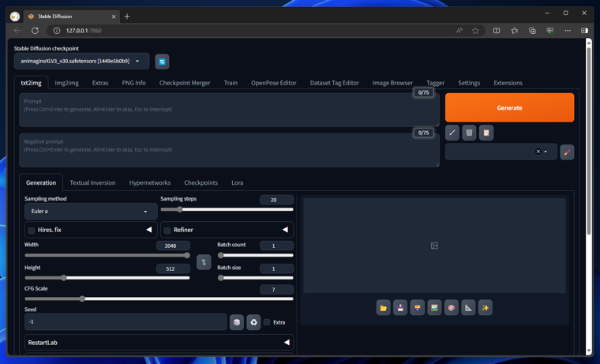Adjust the Sampling steps slider
This screenshot has width=600, height=364.
tap(227, 209)
